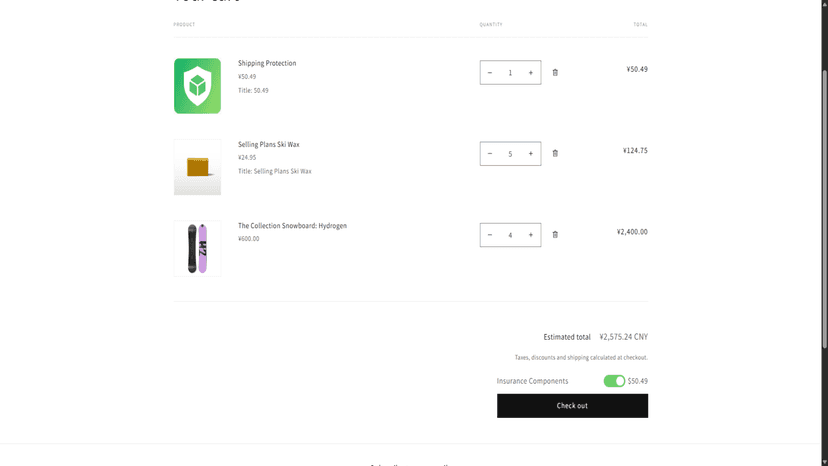
Task: Click the 'Title: $0.49' variant text
Action: point(253,90)
